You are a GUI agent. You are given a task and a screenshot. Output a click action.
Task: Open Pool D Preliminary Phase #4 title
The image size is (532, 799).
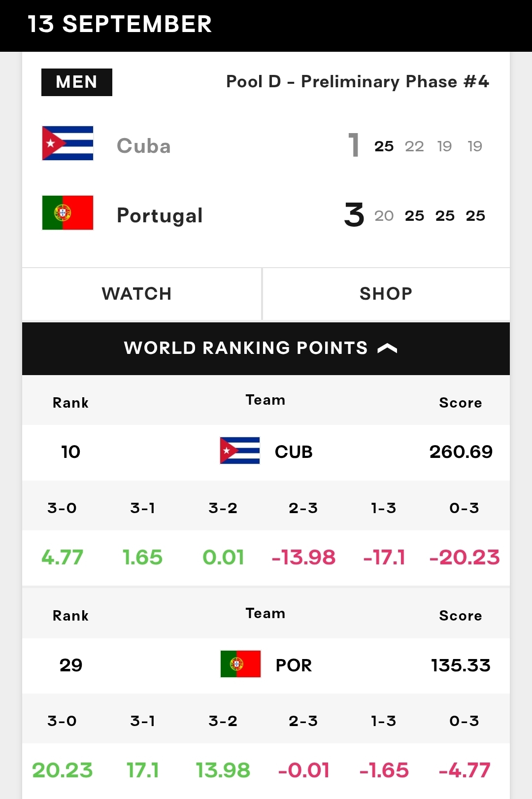click(x=358, y=82)
